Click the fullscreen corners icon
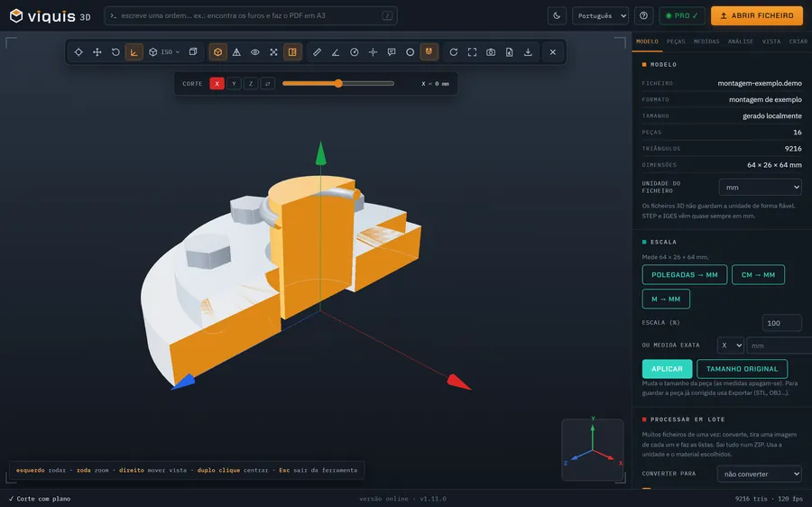812x507 pixels. [472, 52]
